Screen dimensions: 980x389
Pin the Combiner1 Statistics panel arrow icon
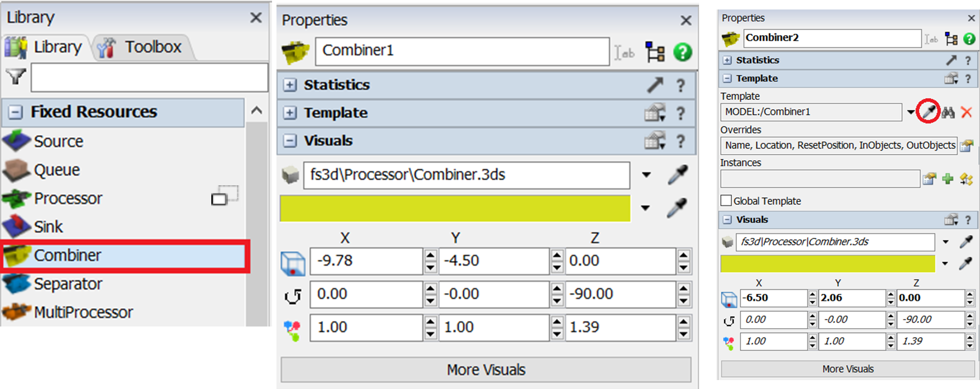(x=655, y=85)
